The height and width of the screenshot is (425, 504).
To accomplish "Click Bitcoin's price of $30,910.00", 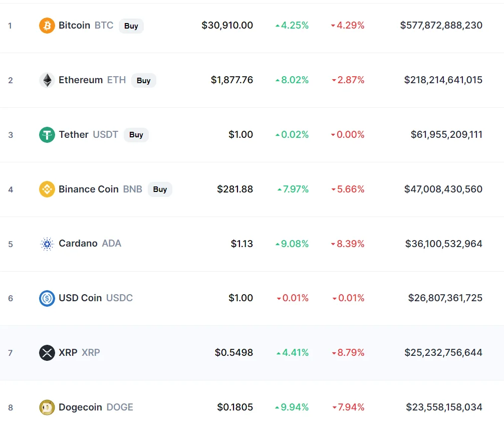I will pyautogui.click(x=227, y=25).
